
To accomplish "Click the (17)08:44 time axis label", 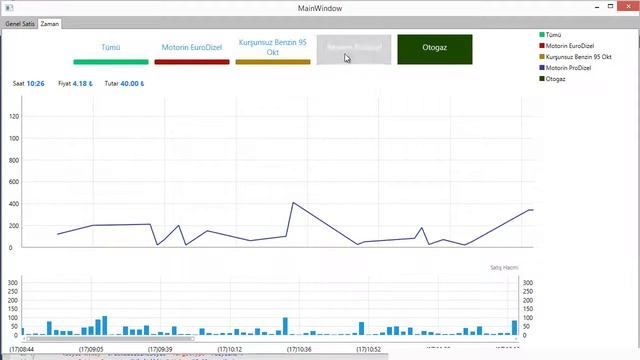I will pos(22,350).
